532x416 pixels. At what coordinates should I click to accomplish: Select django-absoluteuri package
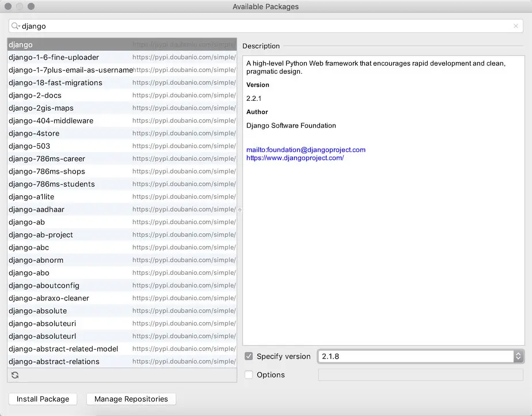pos(122,324)
